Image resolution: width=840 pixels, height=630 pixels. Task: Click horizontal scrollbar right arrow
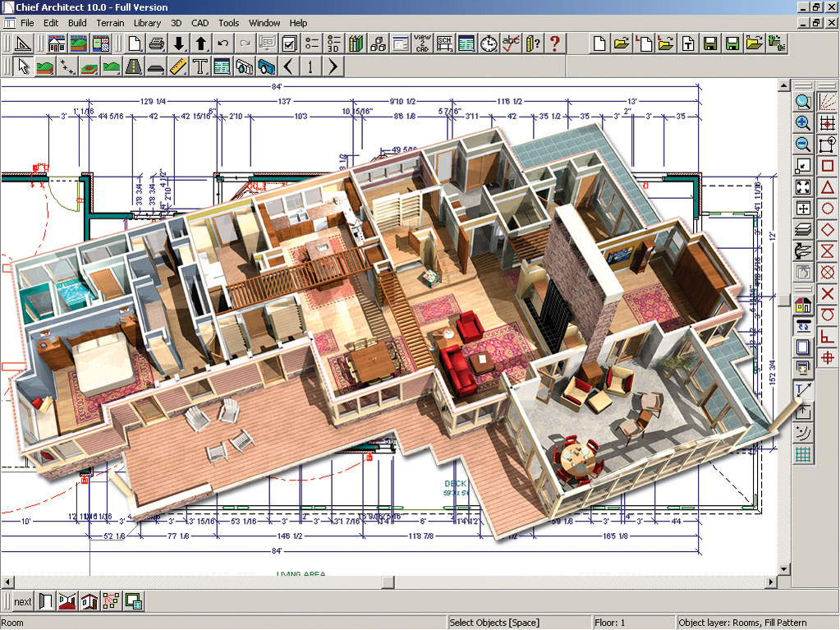771,582
